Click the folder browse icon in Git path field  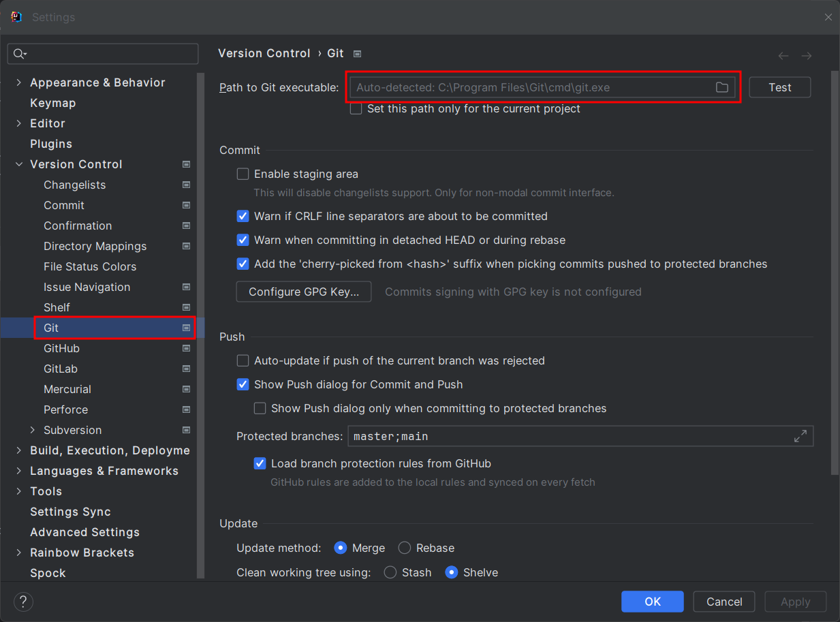(721, 87)
